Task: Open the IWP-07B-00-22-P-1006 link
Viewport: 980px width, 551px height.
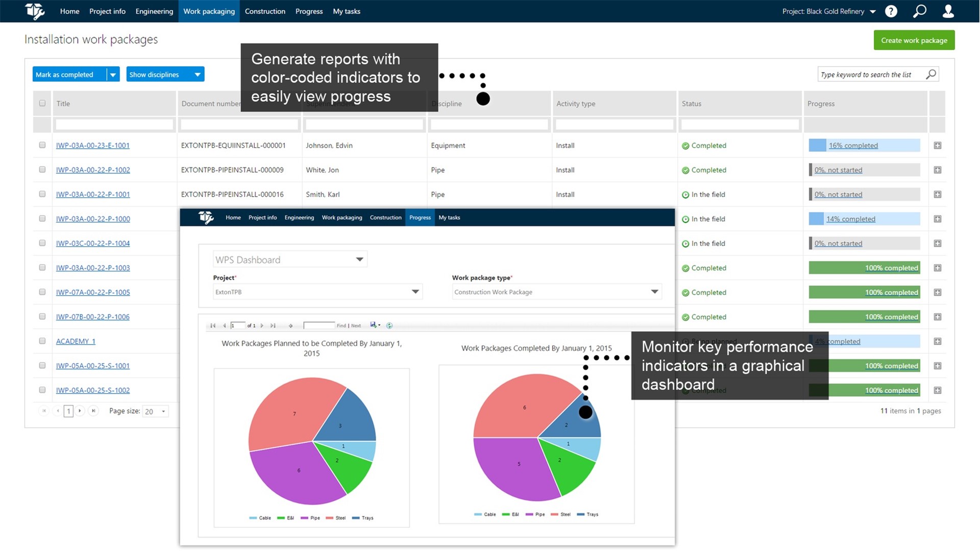Action: (92, 317)
